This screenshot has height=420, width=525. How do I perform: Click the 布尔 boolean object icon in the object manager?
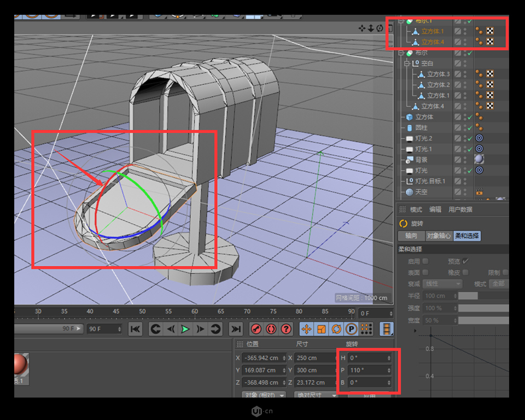pos(409,52)
